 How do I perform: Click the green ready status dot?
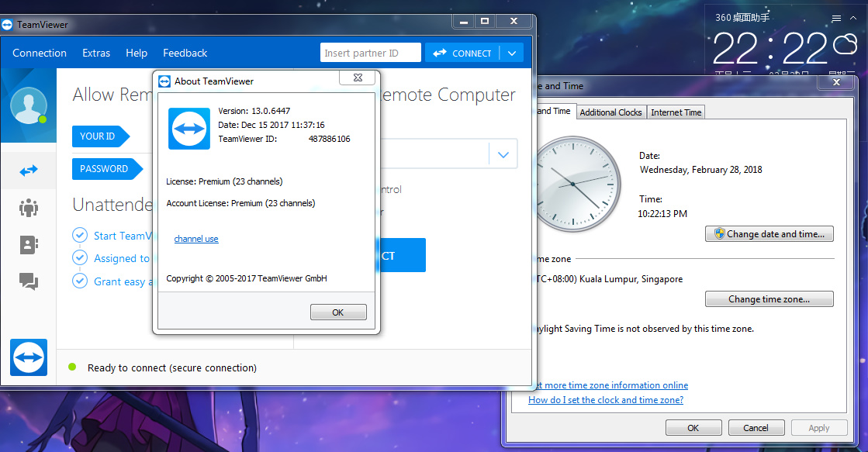coord(72,367)
